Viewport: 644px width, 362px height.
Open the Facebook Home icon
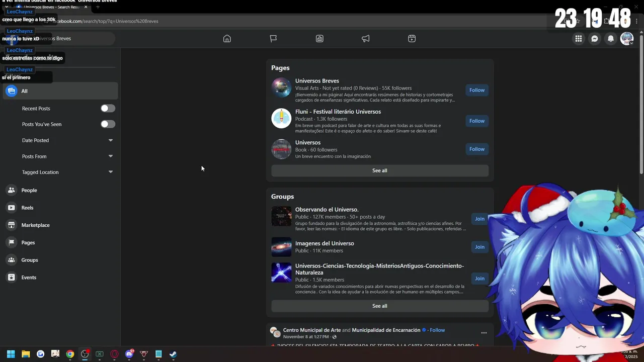point(227,39)
